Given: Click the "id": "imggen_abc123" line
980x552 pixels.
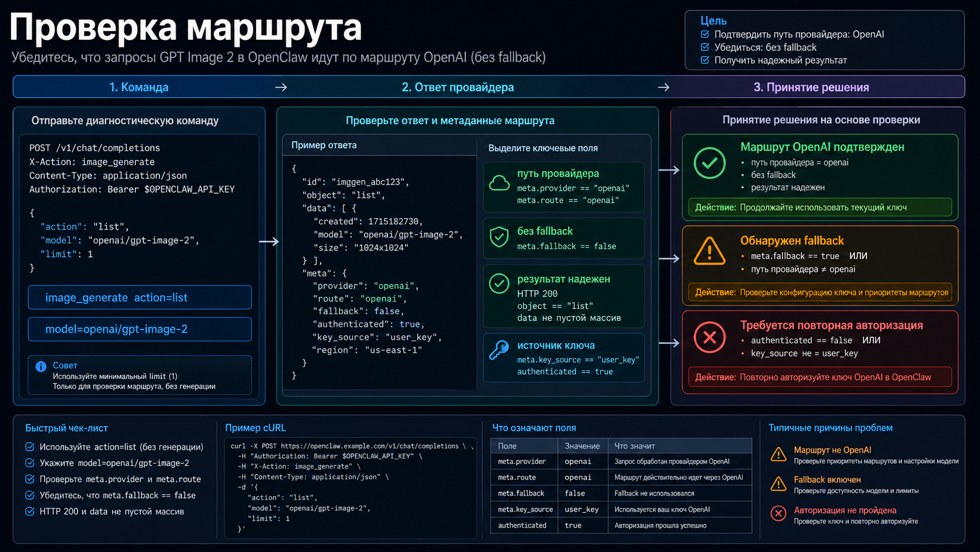Looking at the screenshot, I should pos(355,182).
